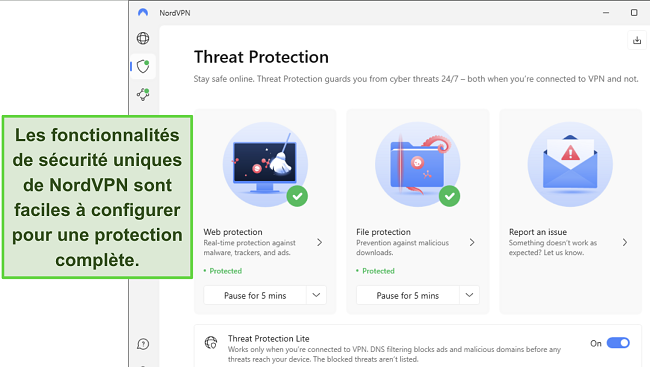
Task: Open File protection details chevron
Action: 472,242
